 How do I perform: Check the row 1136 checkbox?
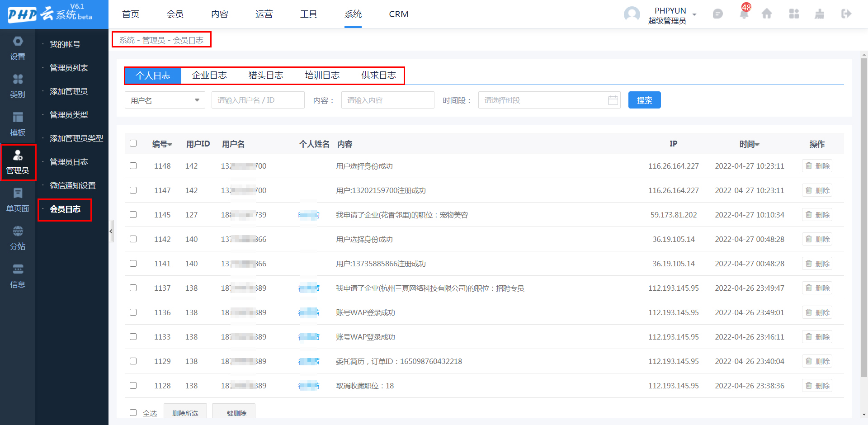(x=133, y=312)
